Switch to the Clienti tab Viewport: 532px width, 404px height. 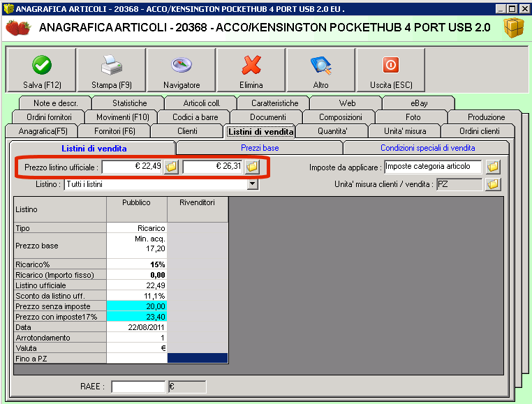pyautogui.click(x=187, y=131)
